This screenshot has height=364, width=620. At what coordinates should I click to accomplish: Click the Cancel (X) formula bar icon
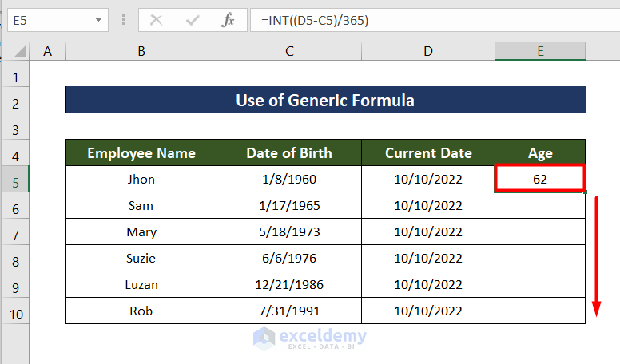point(156,20)
